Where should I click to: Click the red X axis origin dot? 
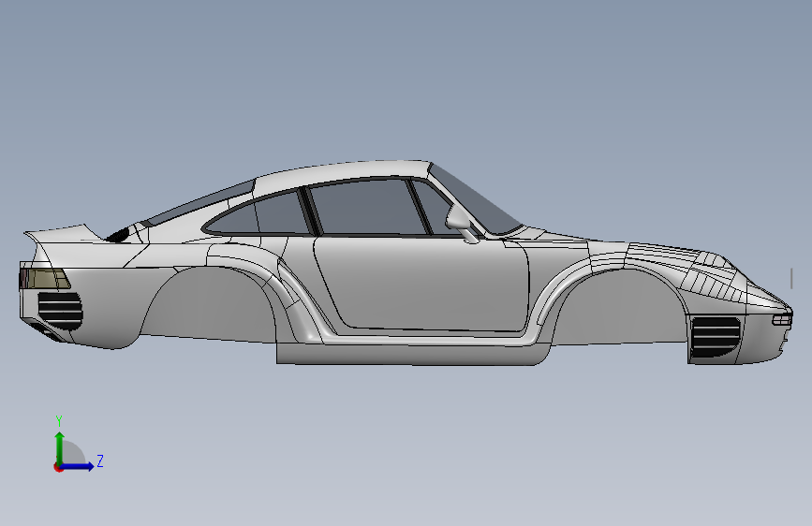tap(58, 467)
